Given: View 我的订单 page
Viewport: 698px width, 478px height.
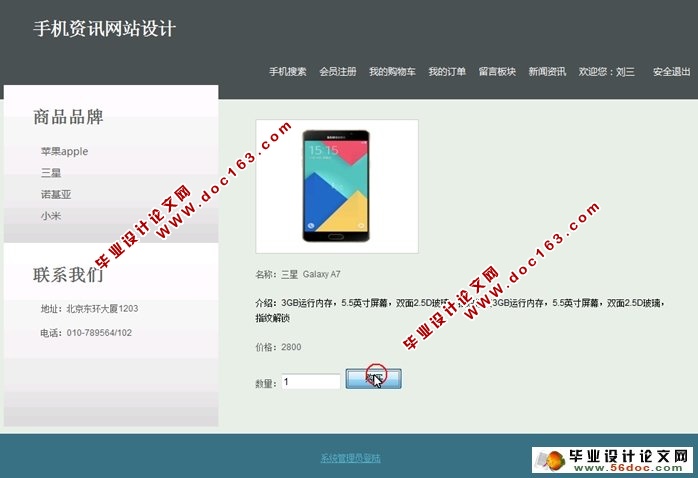Looking at the screenshot, I should coord(447,72).
